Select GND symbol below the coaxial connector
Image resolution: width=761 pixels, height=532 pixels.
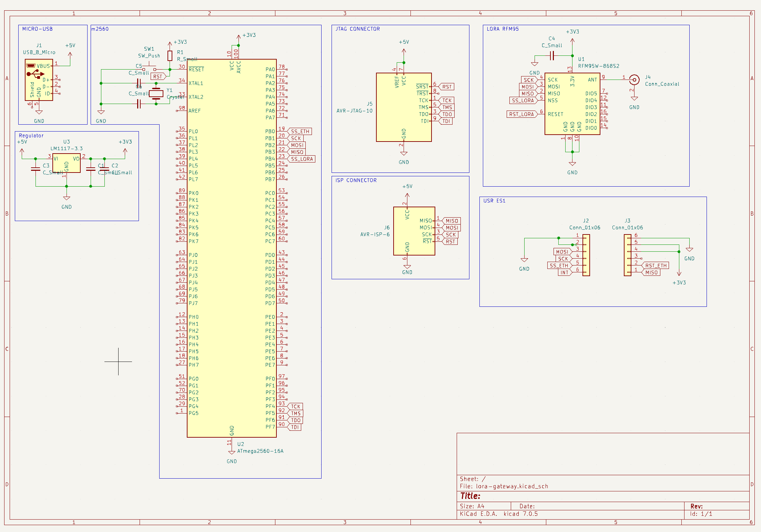634,103
